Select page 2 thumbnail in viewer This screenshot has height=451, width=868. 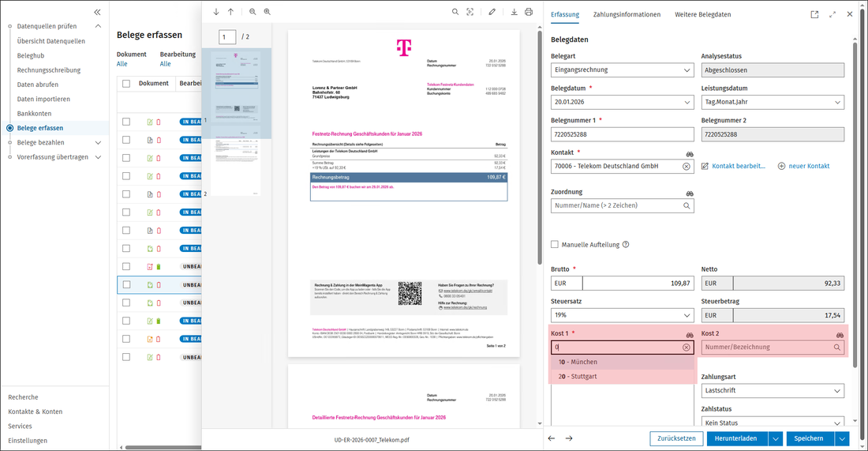[x=236, y=160]
